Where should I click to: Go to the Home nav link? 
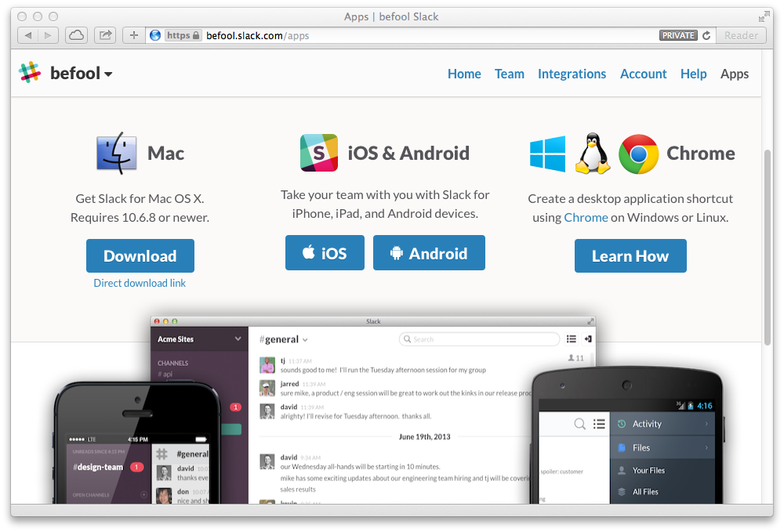coord(464,74)
